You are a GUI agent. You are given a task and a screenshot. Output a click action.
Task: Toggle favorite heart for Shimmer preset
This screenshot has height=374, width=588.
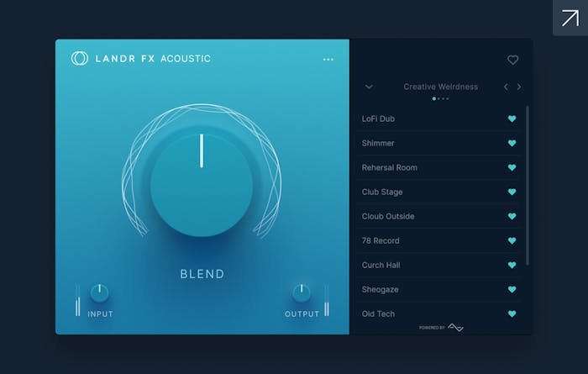(x=512, y=144)
